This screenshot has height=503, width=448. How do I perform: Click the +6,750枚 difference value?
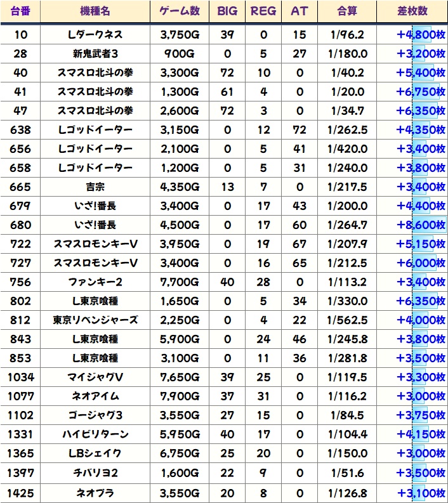point(421,92)
